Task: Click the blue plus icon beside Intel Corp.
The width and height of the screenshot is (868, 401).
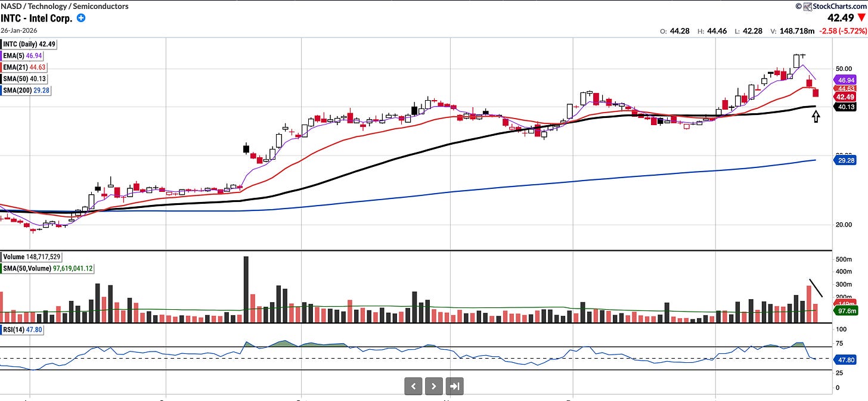Action: click(81, 18)
